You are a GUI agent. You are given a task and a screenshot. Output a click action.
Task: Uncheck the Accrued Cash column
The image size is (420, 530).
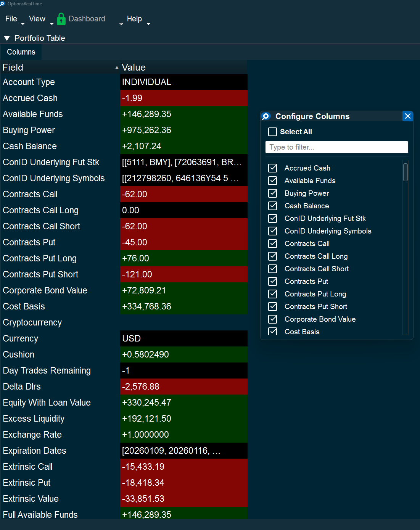pyautogui.click(x=272, y=168)
